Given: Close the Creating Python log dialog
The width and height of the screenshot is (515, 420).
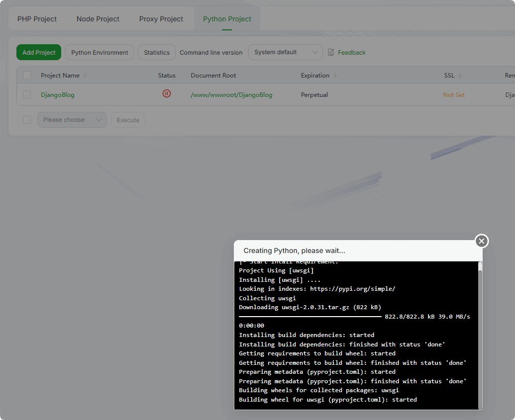Looking at the screenshot, I should [x=481, y=241].
